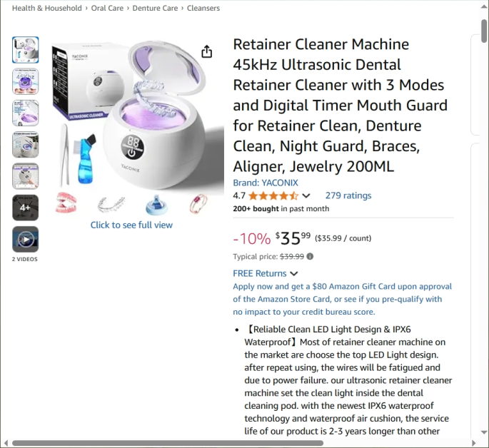Image resolution: width=489 pixels, height=448 pixels.
Task: Select the first product thumbnail
Action: pyautogui.click(x=26, y=50)
